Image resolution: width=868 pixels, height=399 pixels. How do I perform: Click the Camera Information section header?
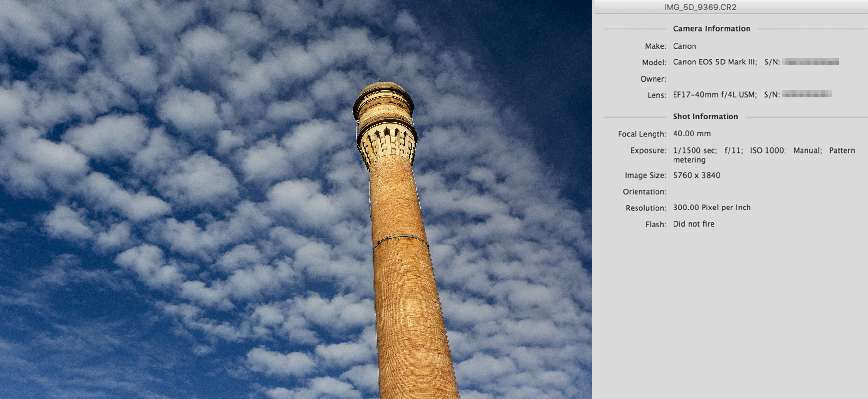pyautogui.click(x=711, y=28)
